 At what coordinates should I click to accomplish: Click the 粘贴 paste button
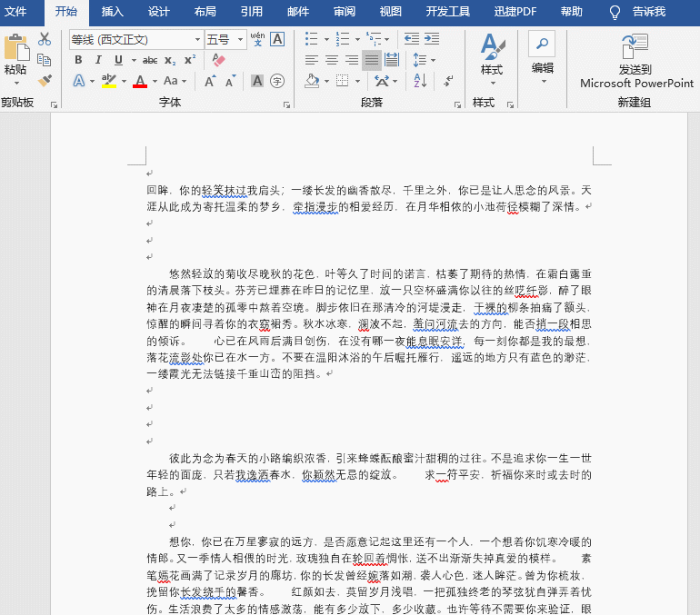15,56
